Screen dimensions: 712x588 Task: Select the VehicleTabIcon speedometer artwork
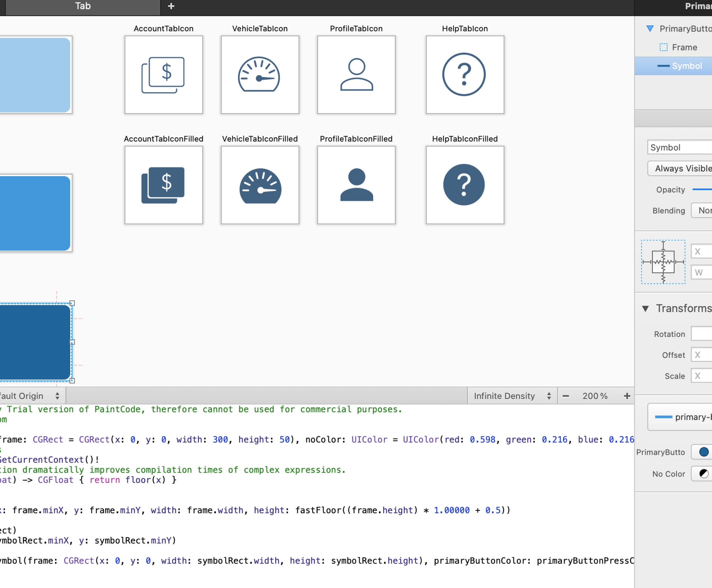(259, 75)
